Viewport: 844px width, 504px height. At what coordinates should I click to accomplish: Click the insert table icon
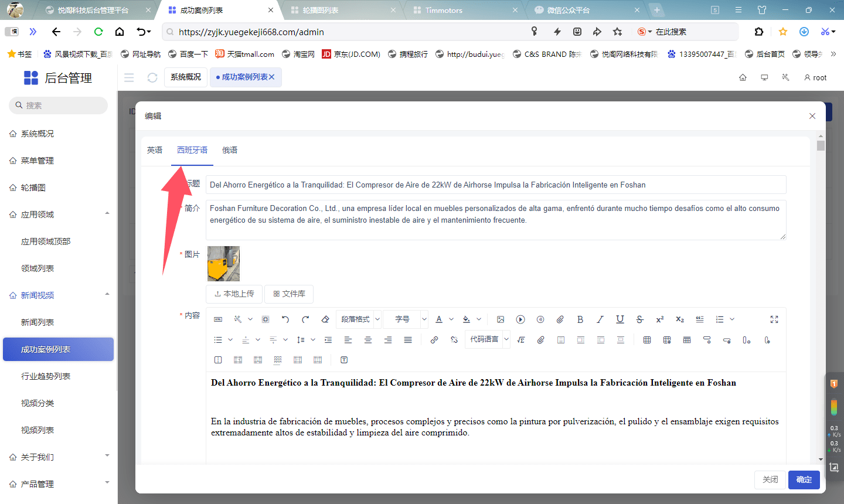click(x=647, y=340)
